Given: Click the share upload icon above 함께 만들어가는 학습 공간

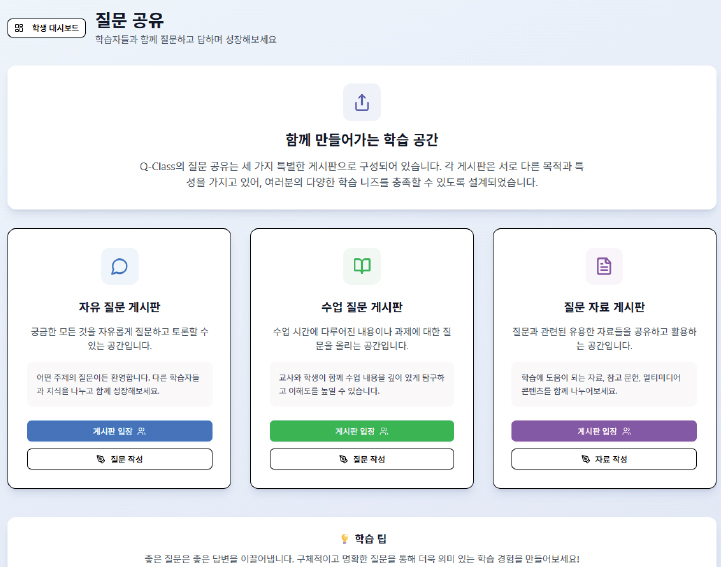Looking at the screenshot, I should (x=361, y=102).
